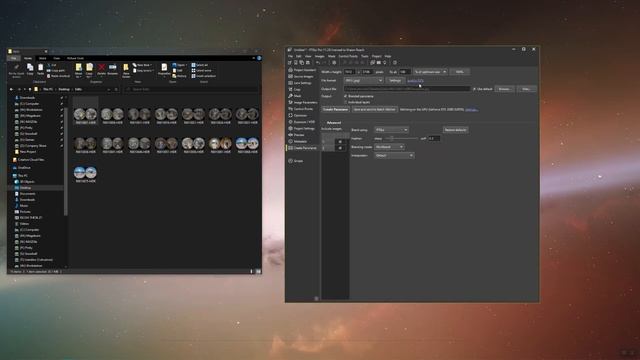Click the New Project icon in PTGui toolbar
This screenshot has height=360, width=640.
pos(290,62)
